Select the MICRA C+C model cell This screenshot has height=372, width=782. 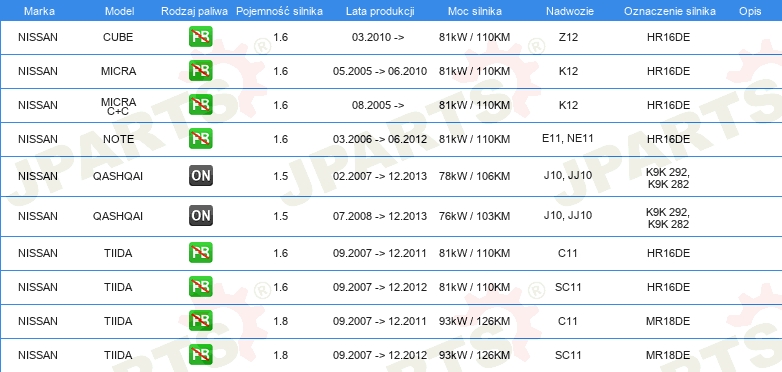(118, 106)
